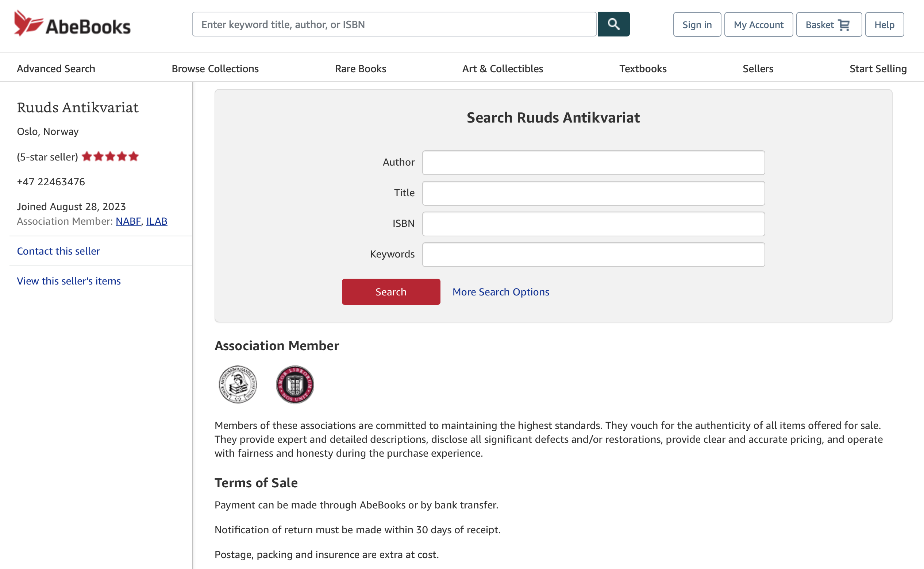Open Advanced Search
The height and width of the screenshot is (569, 924).
coord(56,69)
